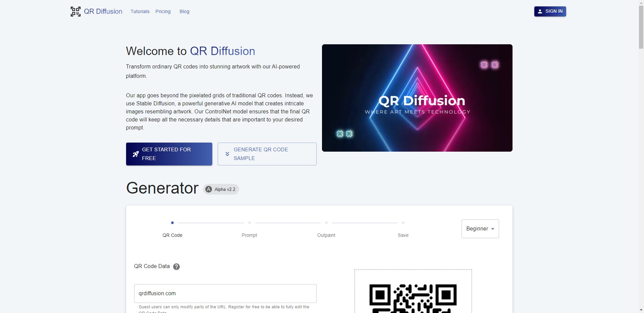Select the Outpaint step in the stepper

point(326,222)
